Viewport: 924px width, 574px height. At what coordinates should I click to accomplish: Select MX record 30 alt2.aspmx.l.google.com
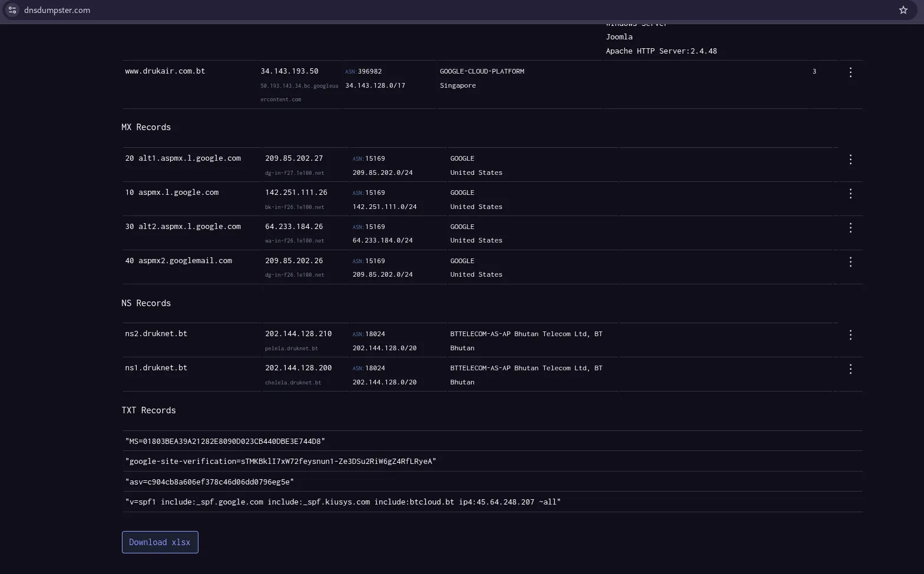[x=183, y=227]
